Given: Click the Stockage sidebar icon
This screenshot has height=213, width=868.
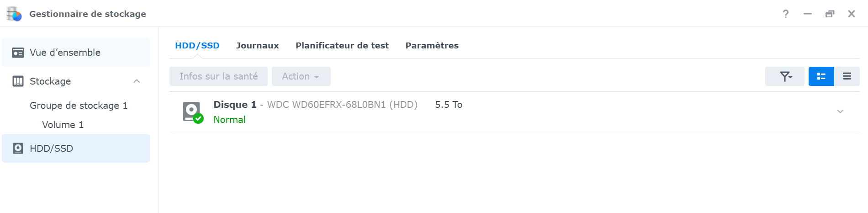Looking at the screenshot, I should pos(18,81).
